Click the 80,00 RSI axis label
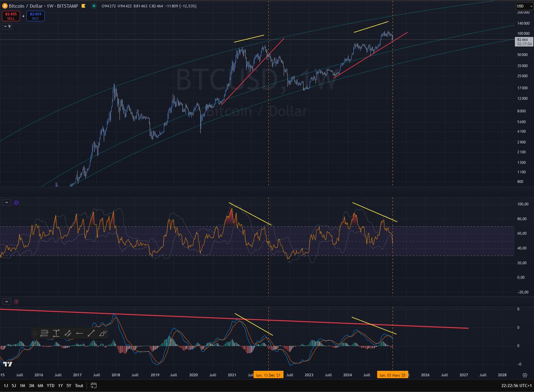The image size is (534, 392). click(522, 219)
